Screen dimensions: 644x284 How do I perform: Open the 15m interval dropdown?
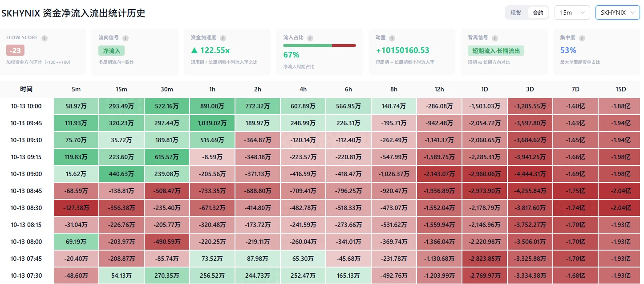point(572,12)
